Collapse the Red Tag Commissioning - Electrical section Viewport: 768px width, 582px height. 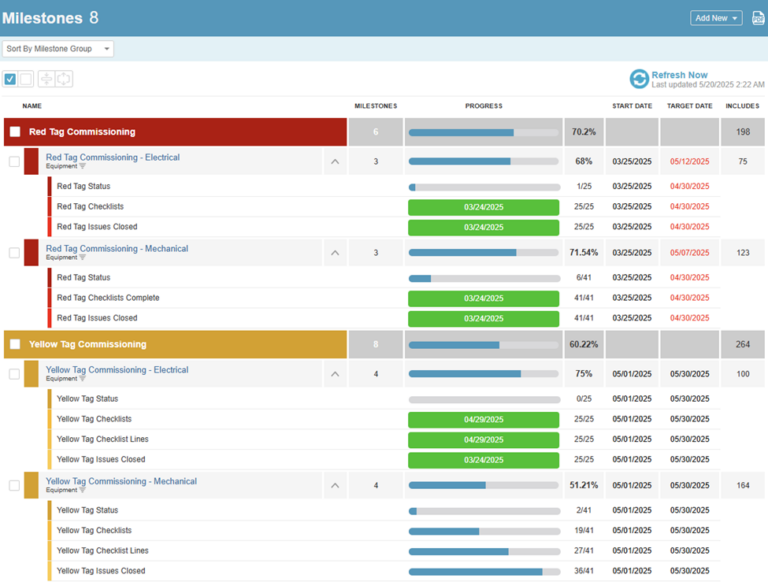[335, 161]
